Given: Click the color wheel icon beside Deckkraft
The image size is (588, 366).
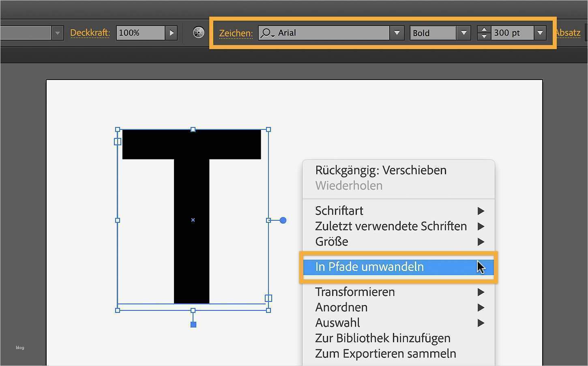Looking at the screenshot, I should pyautogui.click(x=198, y=33).
